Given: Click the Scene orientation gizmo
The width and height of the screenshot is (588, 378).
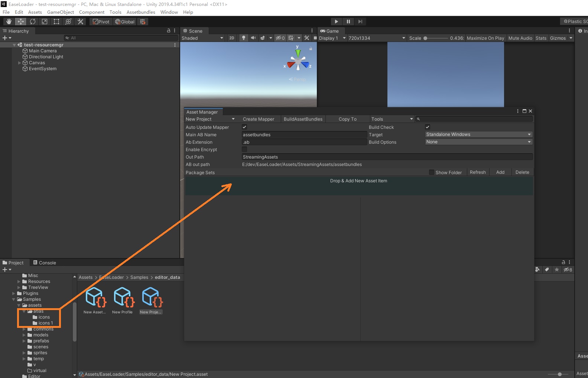Looking at the screenshot, I should [x=298, y=61].
